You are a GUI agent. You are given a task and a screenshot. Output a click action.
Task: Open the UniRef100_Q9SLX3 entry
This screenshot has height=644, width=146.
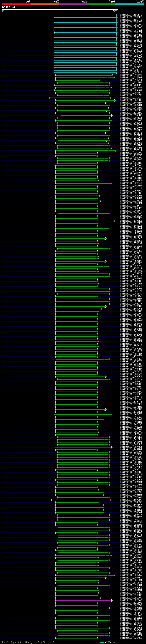pos(131,22)
